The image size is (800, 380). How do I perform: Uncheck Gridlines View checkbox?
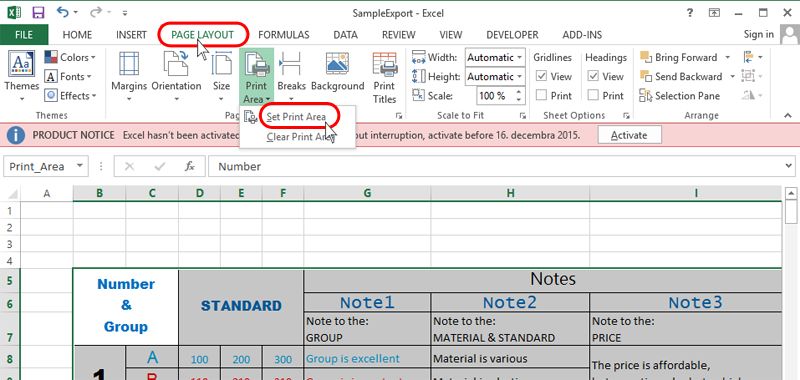coord(542,77)
